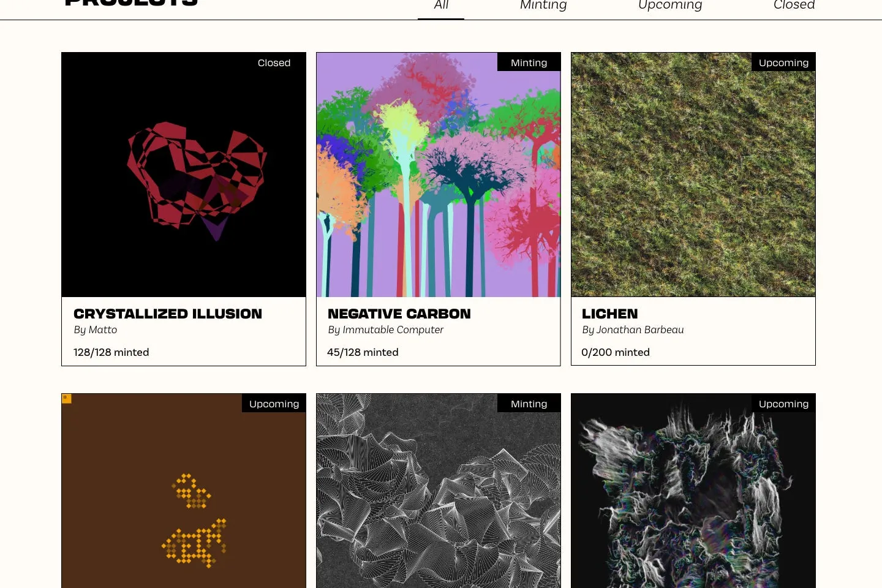Image resolution: width=882 pixels, height=588 pixels.
Task: Click the Closed badge on Crystallized Illusion
Action: (x=274, y=62)
